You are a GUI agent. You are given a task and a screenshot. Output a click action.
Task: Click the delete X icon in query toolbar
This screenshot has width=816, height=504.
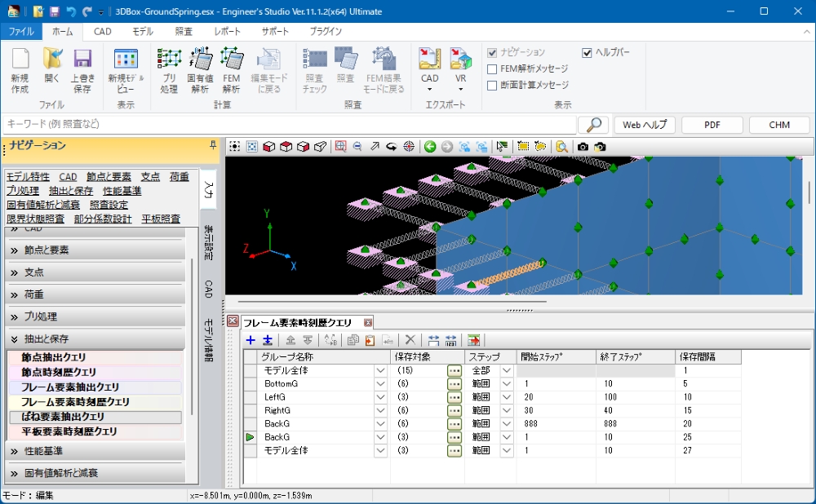pyautogui.click(x=410, y=340)
